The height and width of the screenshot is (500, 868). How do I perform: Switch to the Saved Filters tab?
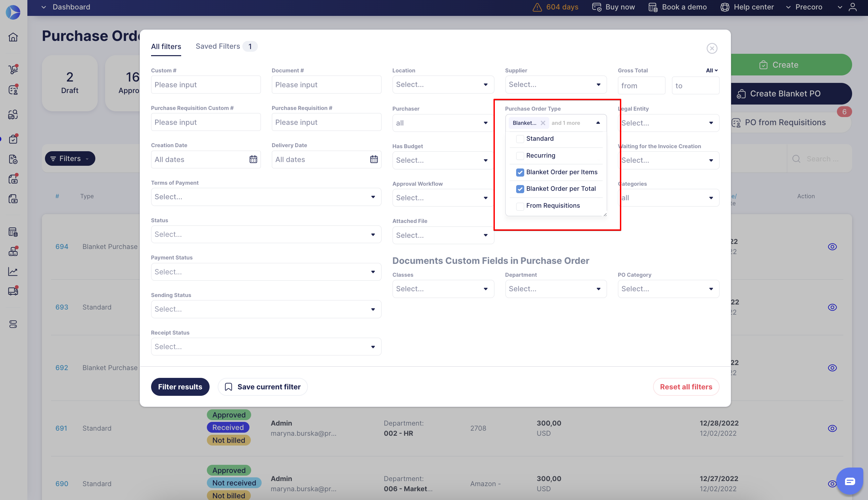tap(218, 46)
